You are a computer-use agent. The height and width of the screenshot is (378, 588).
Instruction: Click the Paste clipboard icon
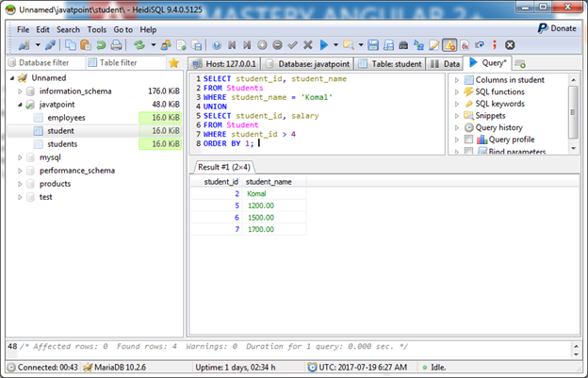point(86,45)
